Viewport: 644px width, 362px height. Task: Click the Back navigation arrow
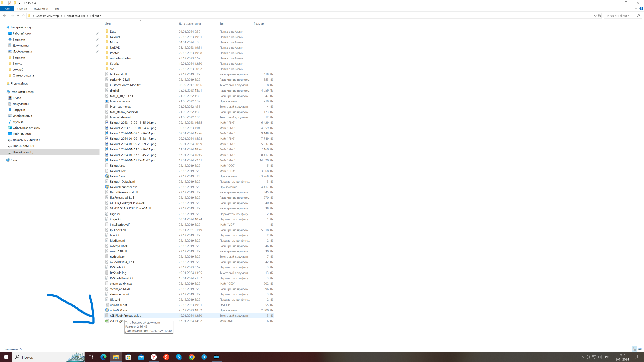pyautogui.click(x=5, y=16)
